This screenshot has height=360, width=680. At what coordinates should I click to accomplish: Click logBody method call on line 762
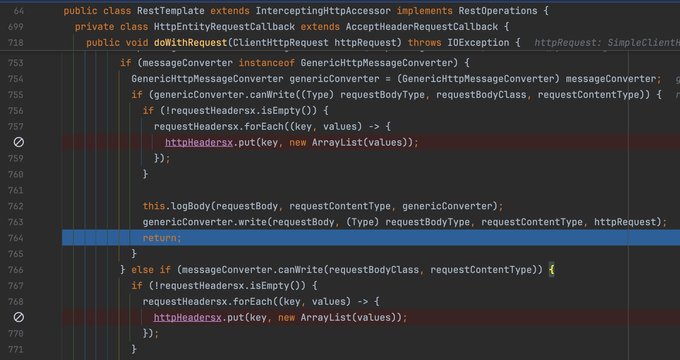coord(191,206)
